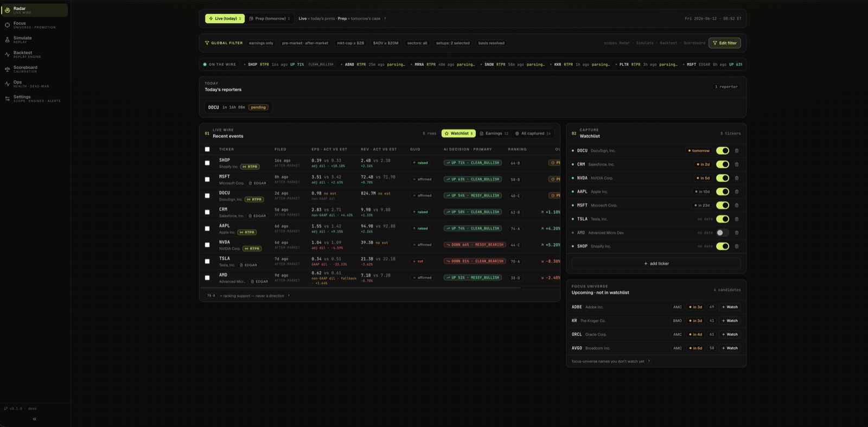Delete DOCU from watchlist with trash icon
The height and width of the screenshot is (427, 868).
[x=737, y=151]
